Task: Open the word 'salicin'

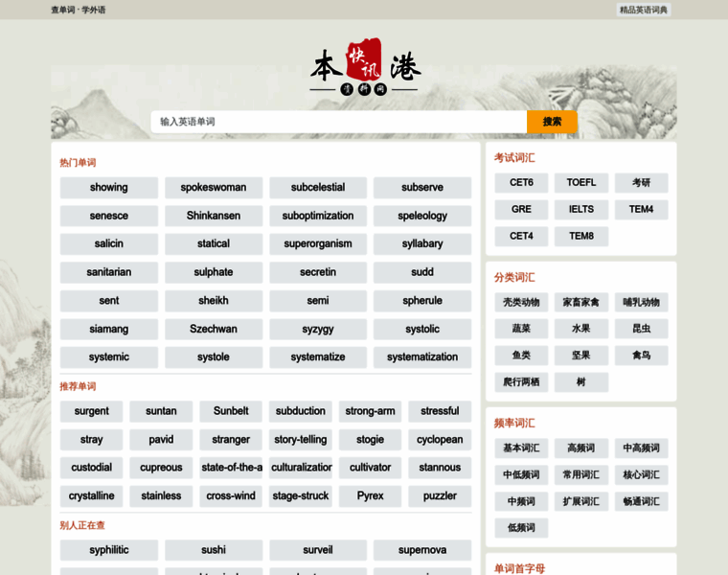Action: [x=108, y=243]
